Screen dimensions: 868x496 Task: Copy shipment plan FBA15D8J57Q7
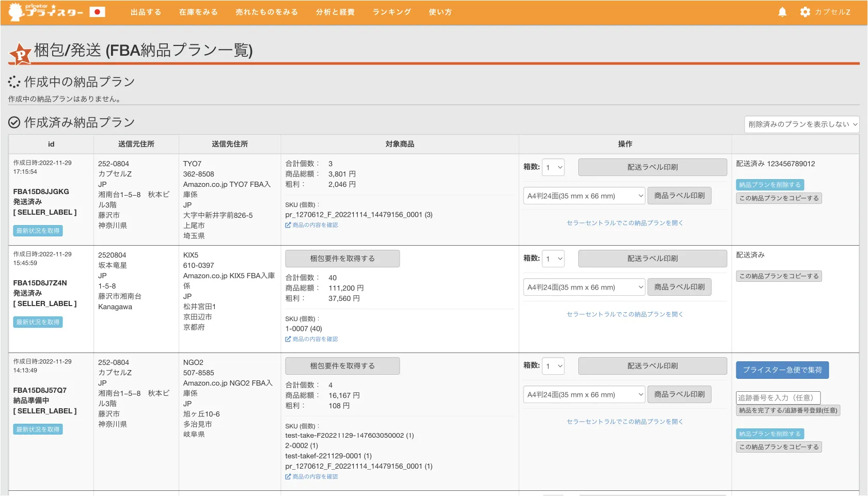click(779, 447)
